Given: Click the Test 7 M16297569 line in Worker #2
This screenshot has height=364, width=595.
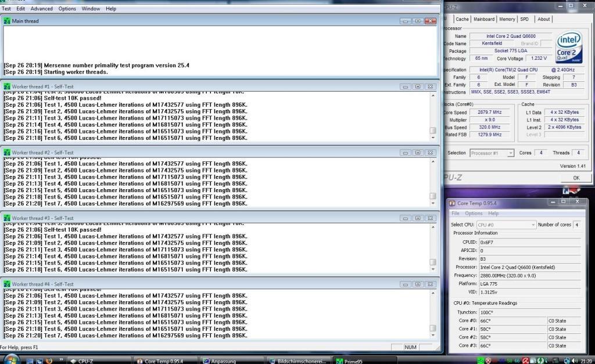Looking at the screenshot, I should [126, 204].
